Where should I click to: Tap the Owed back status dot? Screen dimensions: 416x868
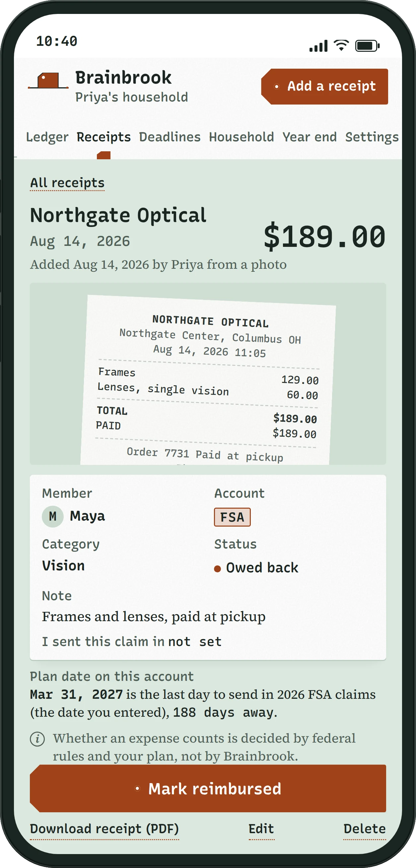click(x=217, y=568)
